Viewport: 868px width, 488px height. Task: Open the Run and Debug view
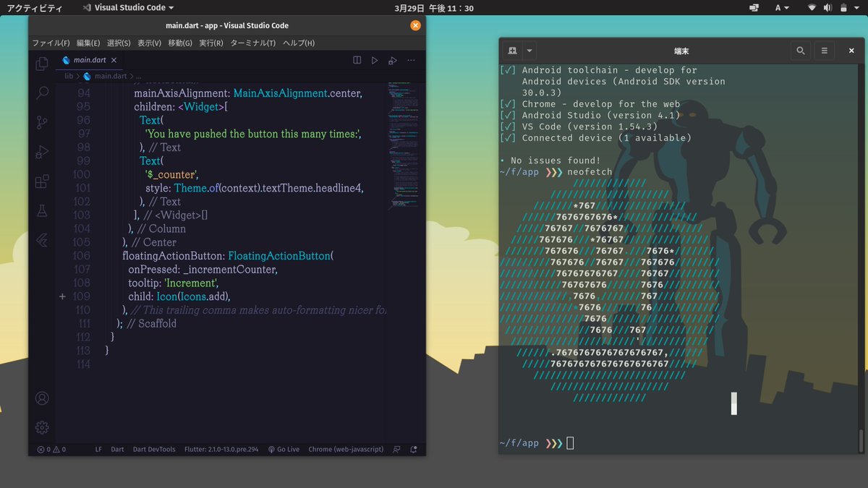coord(42,152)
